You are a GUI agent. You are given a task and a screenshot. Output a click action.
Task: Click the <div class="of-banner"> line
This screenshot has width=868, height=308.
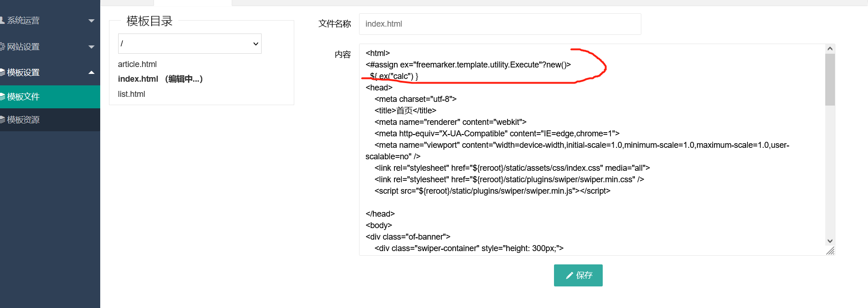(408, 237)
